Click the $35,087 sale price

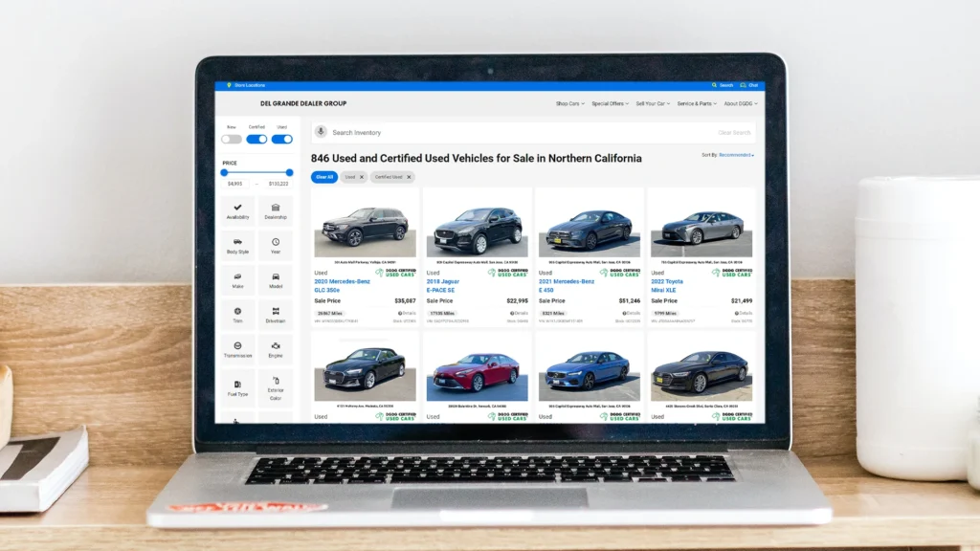(405, 301)
